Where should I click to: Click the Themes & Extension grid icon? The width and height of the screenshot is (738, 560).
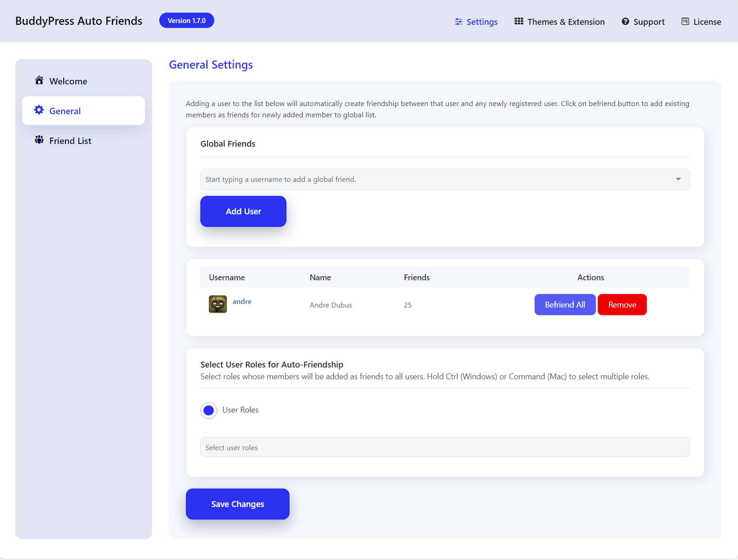coord(519,21)
